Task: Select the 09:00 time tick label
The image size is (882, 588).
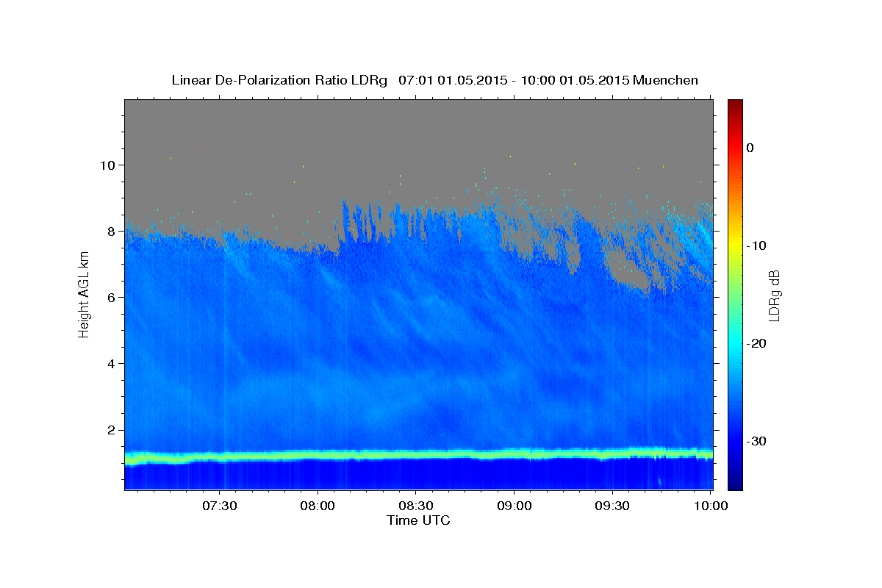Action: coord(514,506)
